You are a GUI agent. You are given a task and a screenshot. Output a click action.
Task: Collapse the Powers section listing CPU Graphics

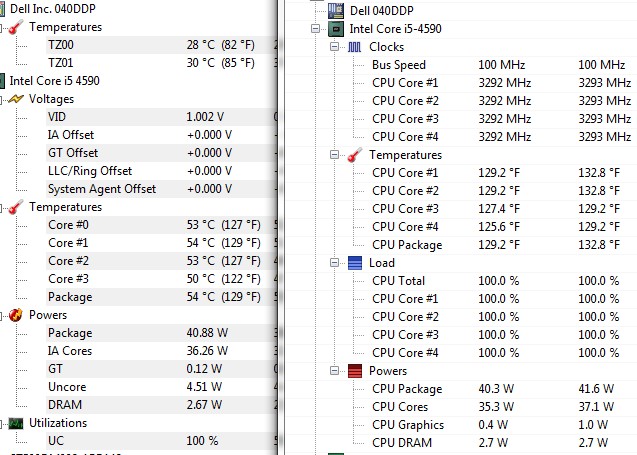pos(335,371)
